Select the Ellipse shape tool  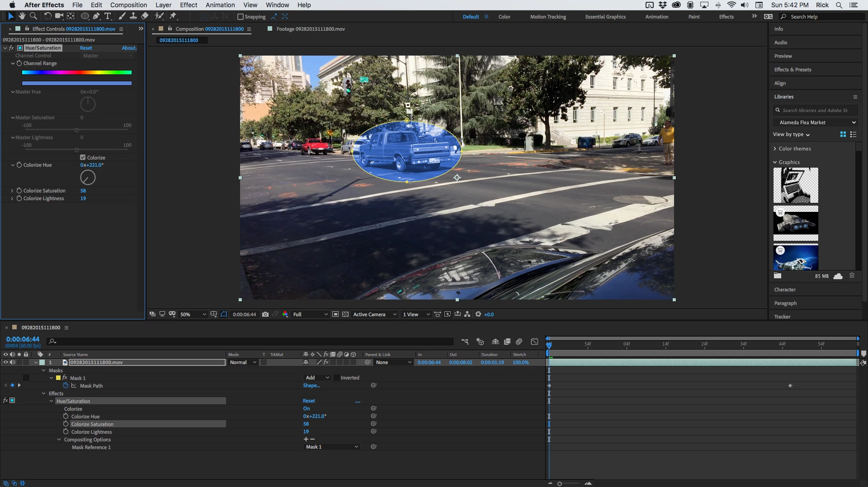click(85, 16)
